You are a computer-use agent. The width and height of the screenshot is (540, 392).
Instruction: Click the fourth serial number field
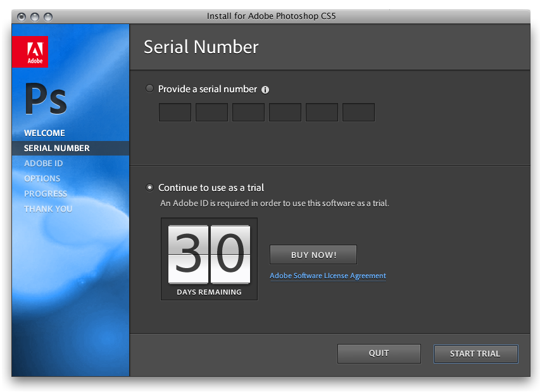(x=285, y=112)
